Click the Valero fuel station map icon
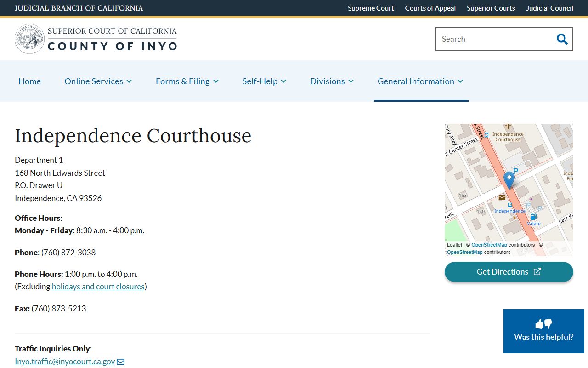This screenshot has width=588, height=368. [533, 217]
